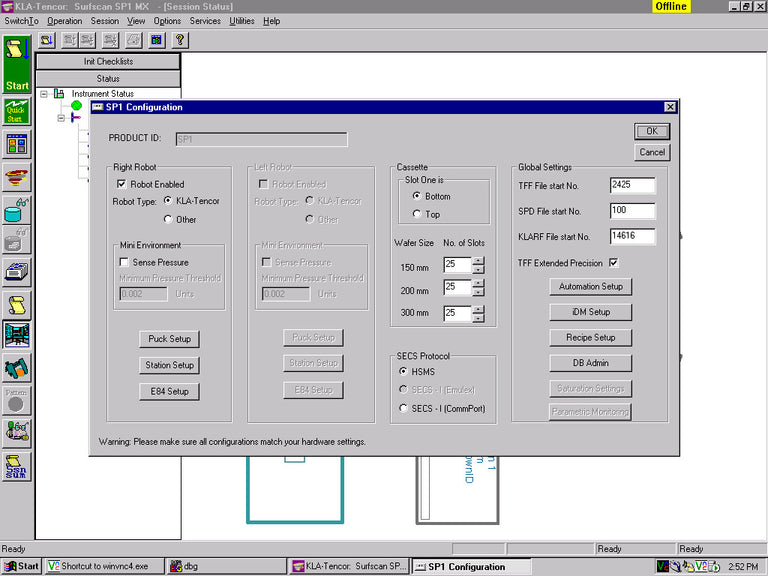This screenshot has width=768, height=576.
Task: Select Other robot type for Right Robot
Action: click(x=168, y=219)
